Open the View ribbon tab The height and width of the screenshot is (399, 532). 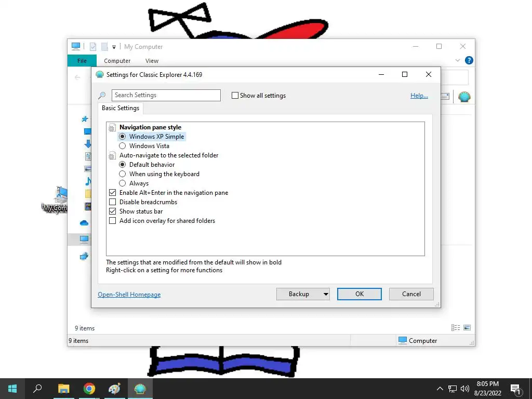click(152, 61)
